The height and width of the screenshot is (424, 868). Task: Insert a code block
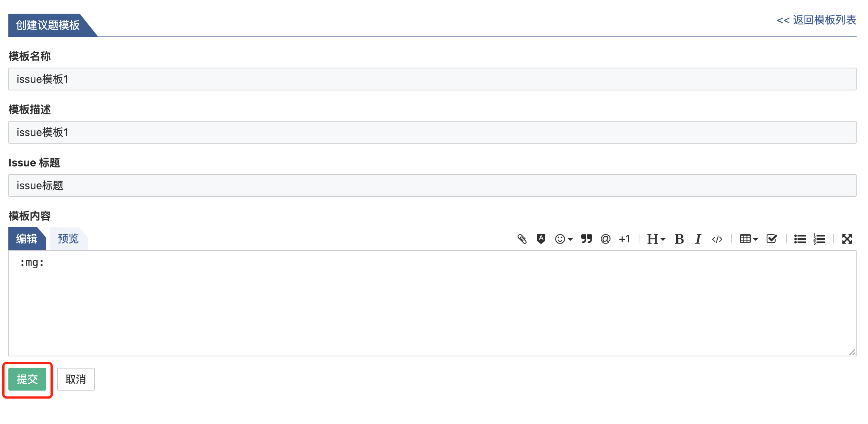717,239
